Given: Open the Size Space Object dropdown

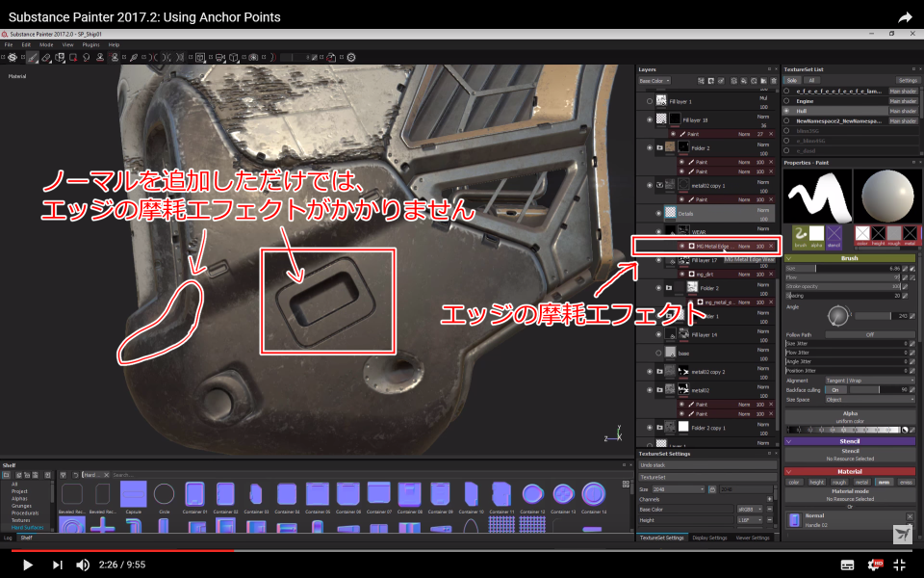Looking at the screenshot, I should pos(870,399).
